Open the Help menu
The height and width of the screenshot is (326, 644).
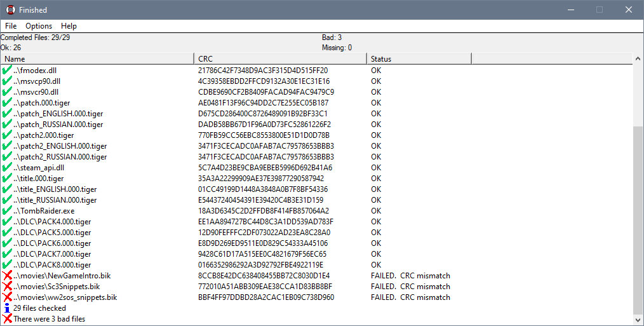(69, 26)
